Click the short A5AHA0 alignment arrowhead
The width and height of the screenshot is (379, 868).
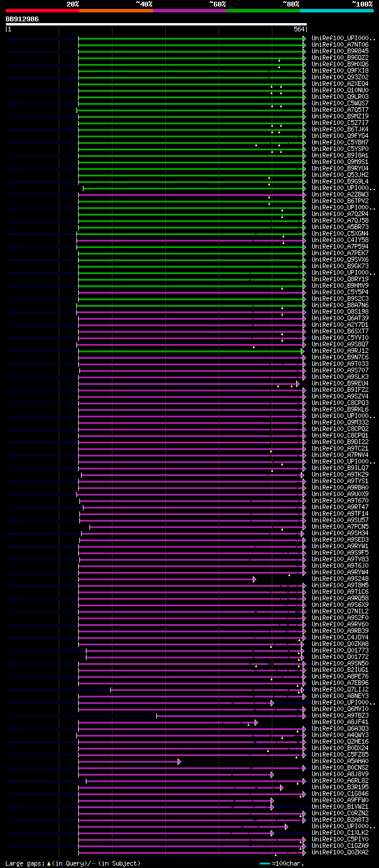point(179,761)
